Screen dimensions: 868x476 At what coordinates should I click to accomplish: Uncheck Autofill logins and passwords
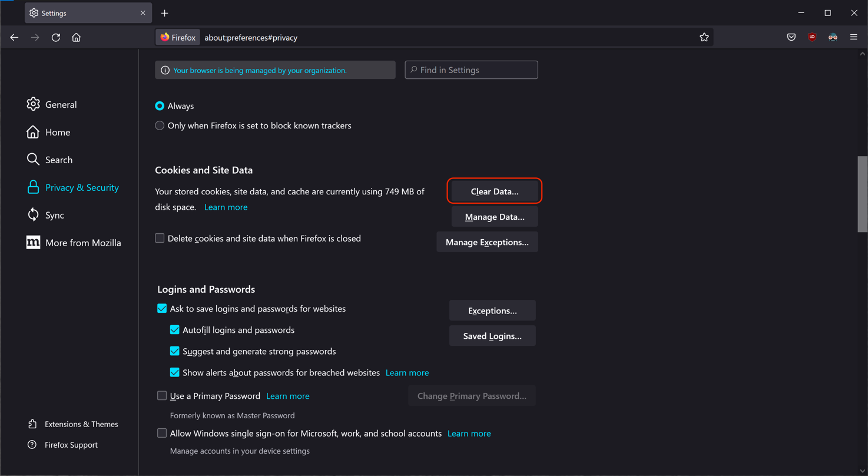[175, 330]
